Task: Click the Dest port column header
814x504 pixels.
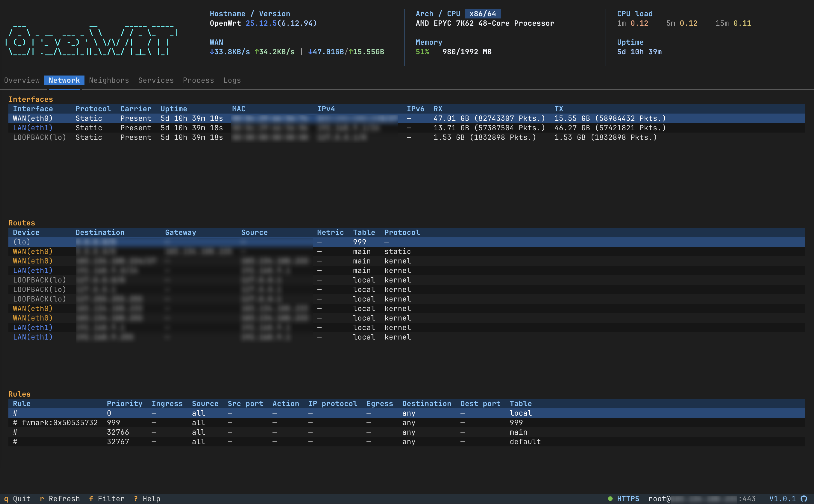Action: 480,404
